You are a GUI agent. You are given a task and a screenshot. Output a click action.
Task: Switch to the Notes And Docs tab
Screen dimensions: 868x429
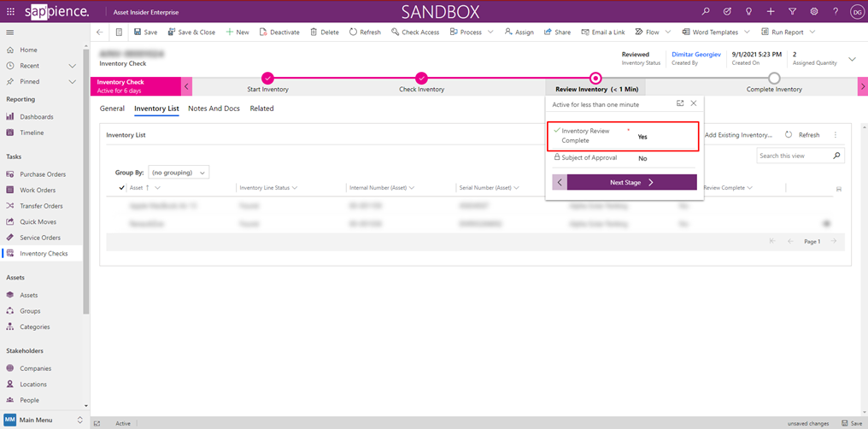(x=214, y=109)
